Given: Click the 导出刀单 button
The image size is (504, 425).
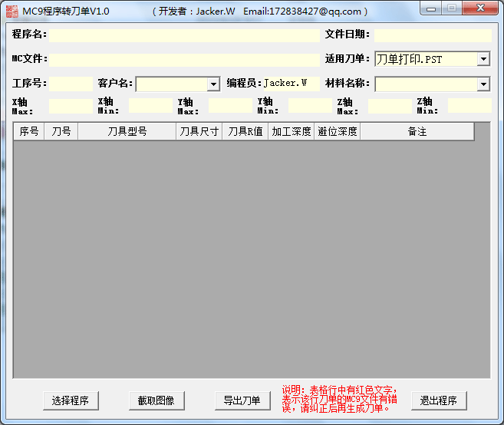Looking at the screenshot, I should pyautogui.click(x=242, y=400).
